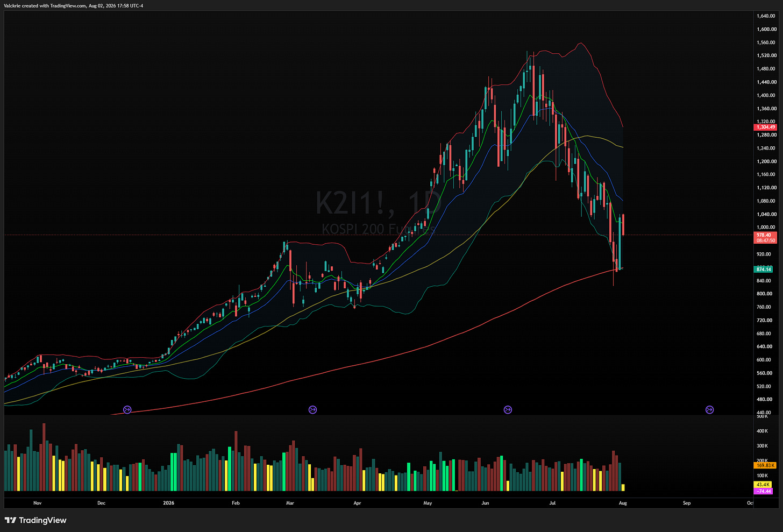Open the event marker below mid-December

127,410
